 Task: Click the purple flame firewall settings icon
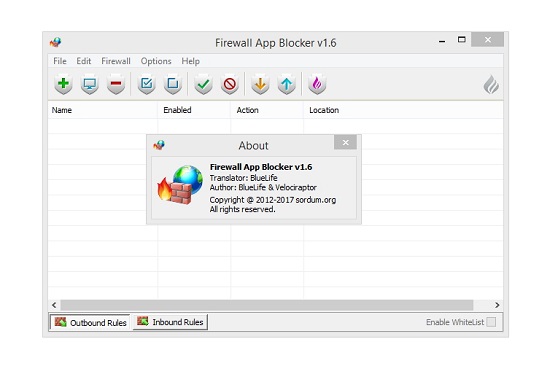pos(317,84)
